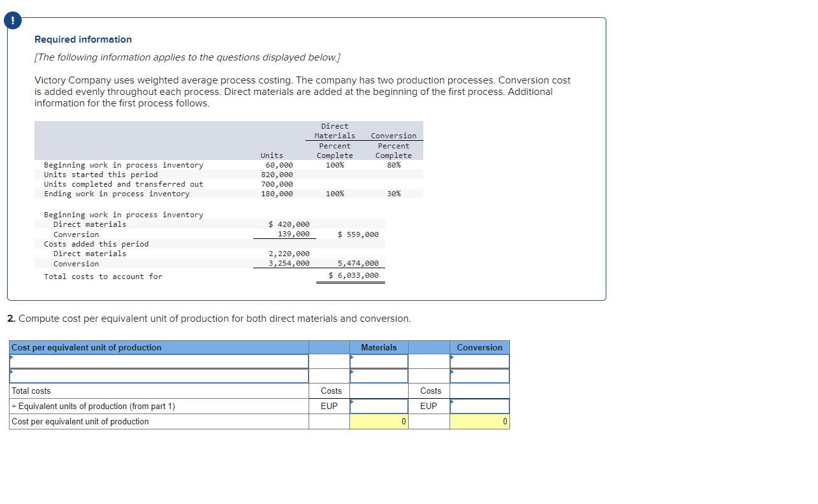Click '3,254,000' conversion cost added
The height and width of the screenshot is (504, 818).
click(x=289, y=263)
